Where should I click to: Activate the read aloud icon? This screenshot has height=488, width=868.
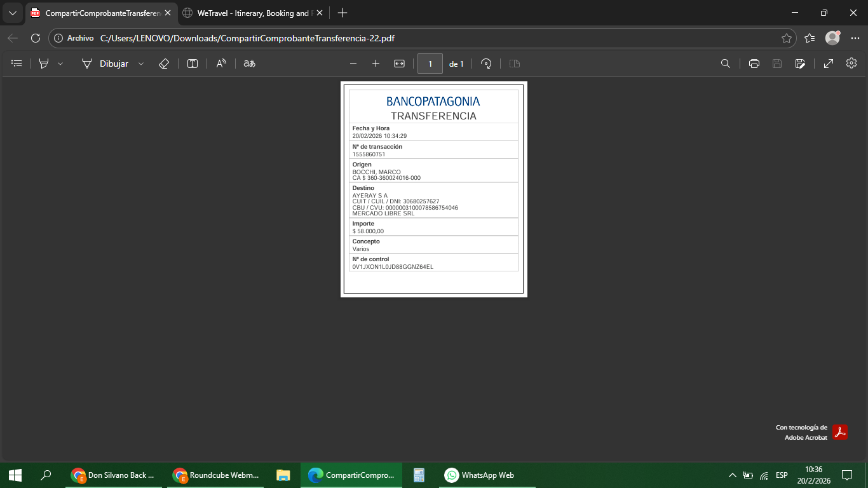(221, 64)
